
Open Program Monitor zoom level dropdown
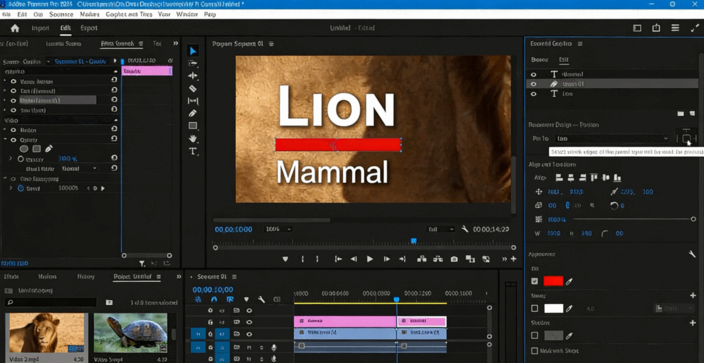pos(278,229)
